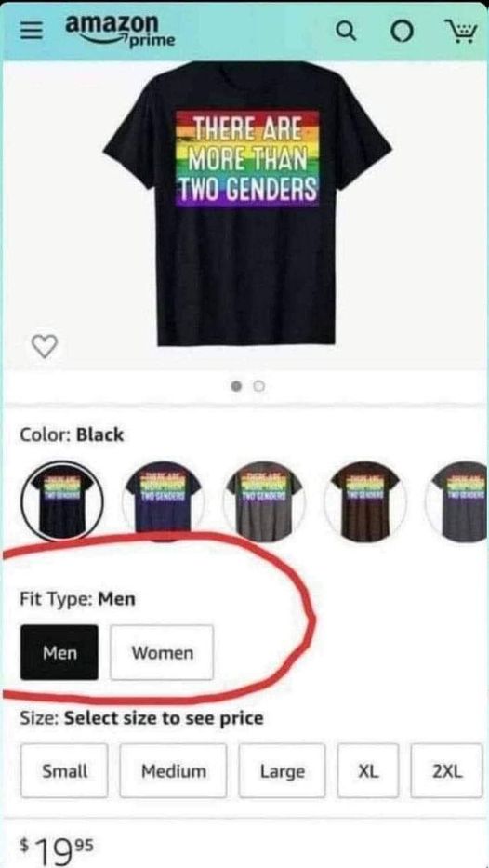Tap the Alexa circle icon

click(403, 33)
